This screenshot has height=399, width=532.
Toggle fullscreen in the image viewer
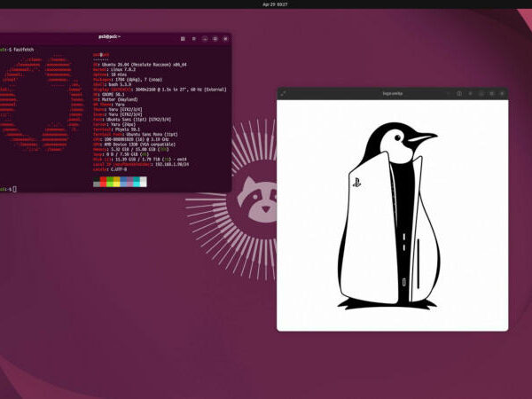[x=284, y=93]
